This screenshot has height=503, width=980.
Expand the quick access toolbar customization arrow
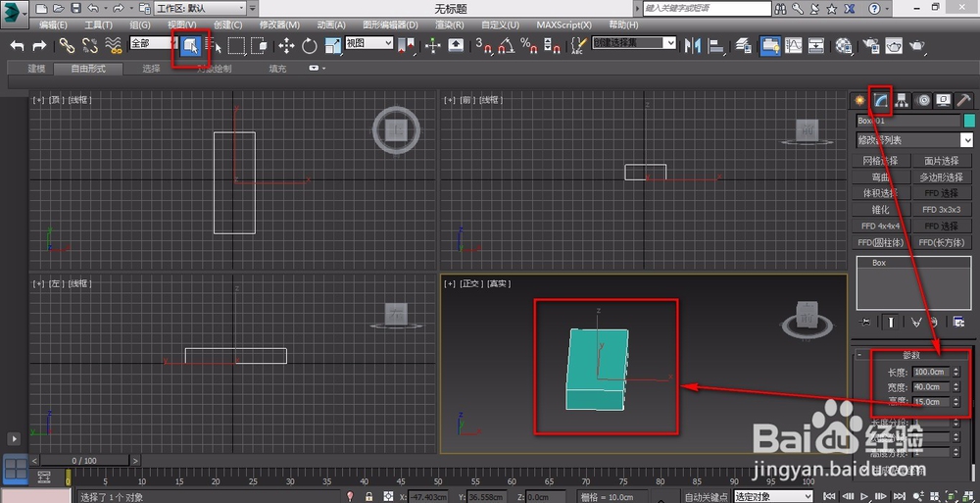pyautogui.click(x=253, y=9)
